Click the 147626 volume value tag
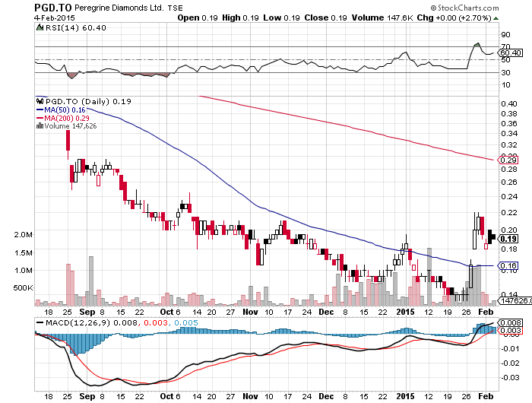Image resolution: width=532 pixels, height=403 pixels. [x=515, y=300]
